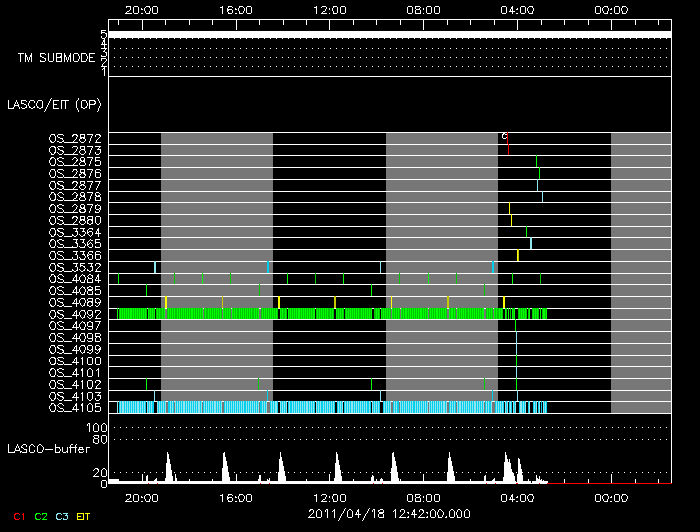Click the 20 tick on LASCO-buffer axis
This screenshot has height=532, width=700.
(100, 472)
